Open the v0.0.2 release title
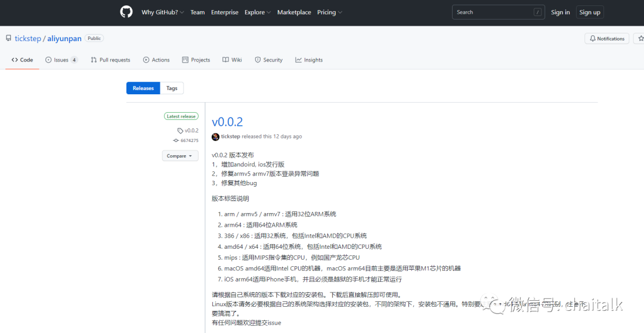The width and height of the screenshot is (644, 333). (227, 122)
